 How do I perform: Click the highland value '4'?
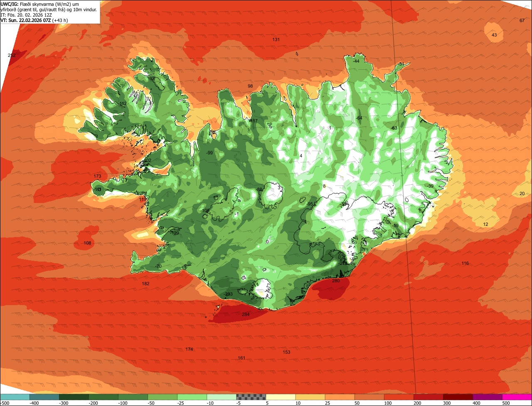point(301,156)
